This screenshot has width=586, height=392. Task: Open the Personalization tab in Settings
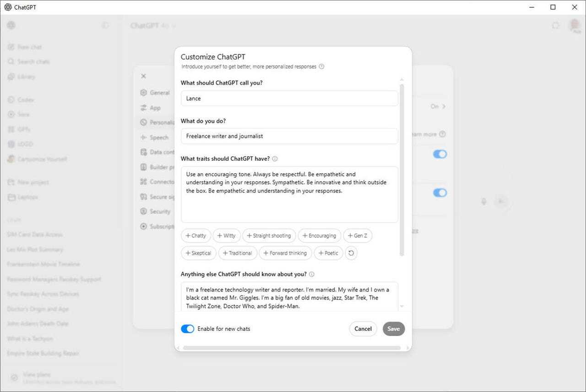pos(157,122)
